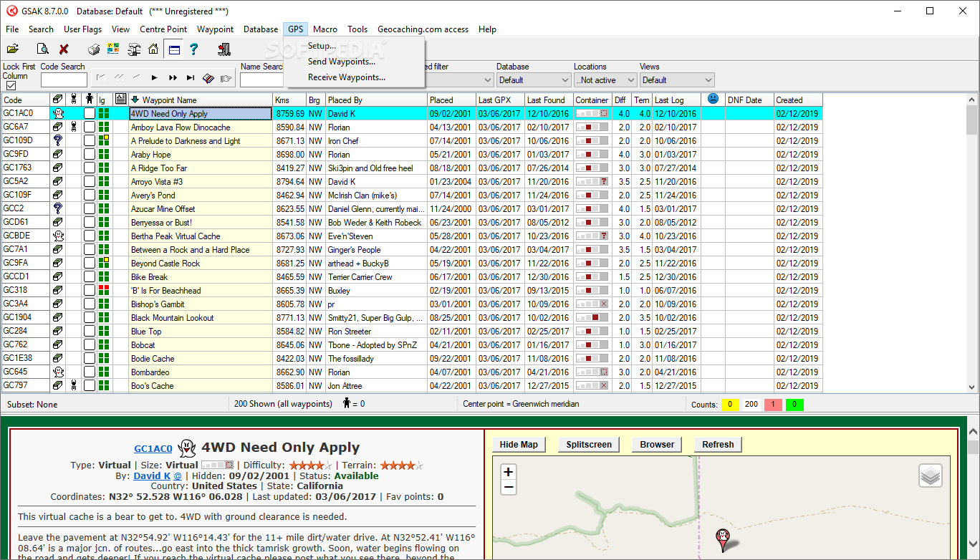Click the magnifier document search icon

43,49
